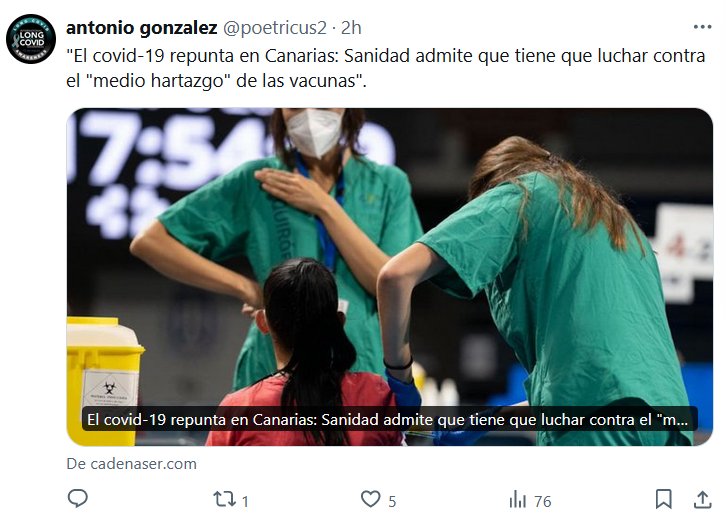Bookmark this post

(x=663, y=499)
